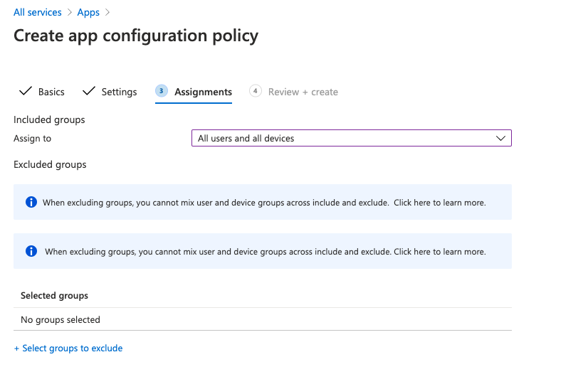Click the No groups selected row
588x389 pixels.
(61, 320)
